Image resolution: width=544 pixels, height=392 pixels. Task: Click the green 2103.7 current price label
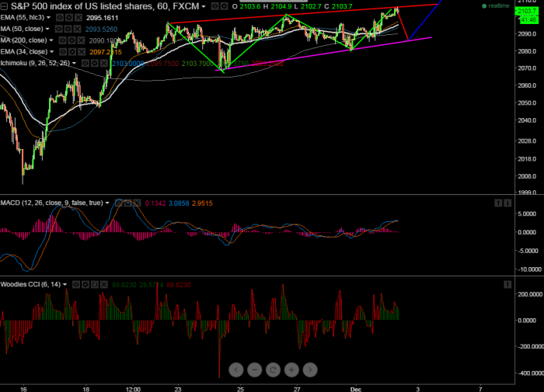tap(527, 11)
